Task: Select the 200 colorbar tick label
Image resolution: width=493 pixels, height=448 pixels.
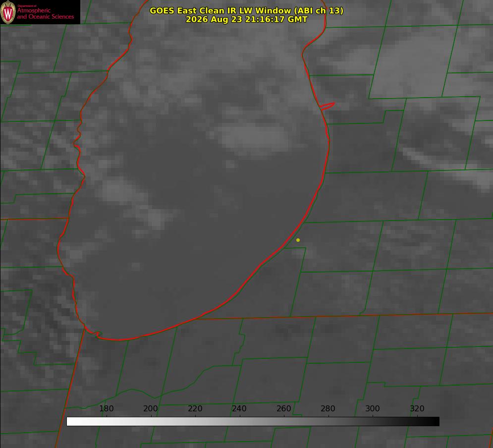Action: coord(151,408)
